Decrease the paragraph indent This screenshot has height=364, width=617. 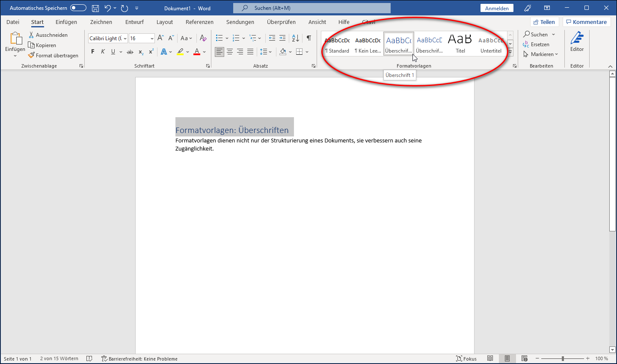(x=272, y=38)
